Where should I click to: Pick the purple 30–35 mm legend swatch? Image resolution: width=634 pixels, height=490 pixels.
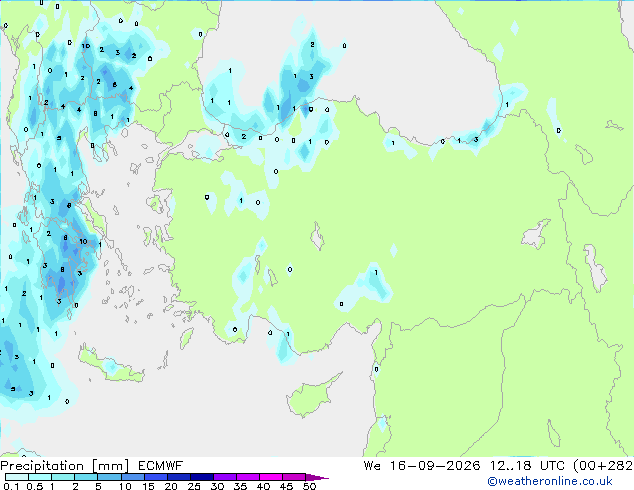(225, 477)
